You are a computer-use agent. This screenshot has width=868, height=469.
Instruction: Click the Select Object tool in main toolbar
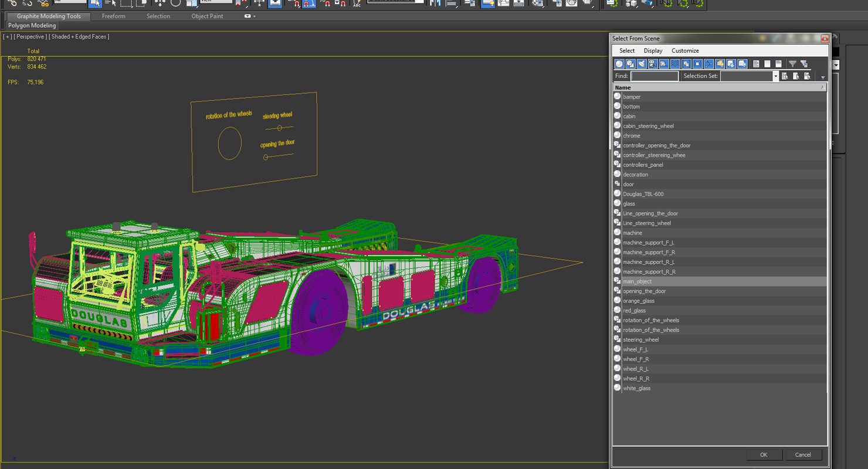(95, 4)
